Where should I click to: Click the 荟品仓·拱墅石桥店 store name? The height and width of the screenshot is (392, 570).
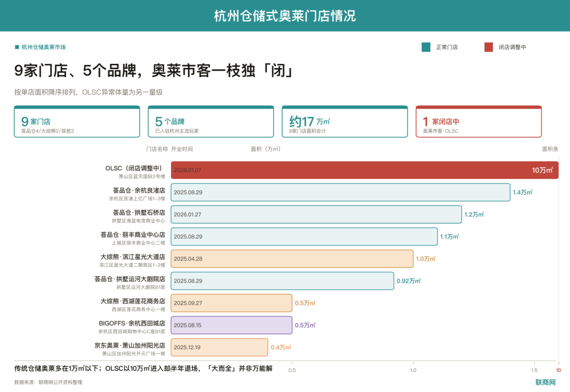pos(139,213)
